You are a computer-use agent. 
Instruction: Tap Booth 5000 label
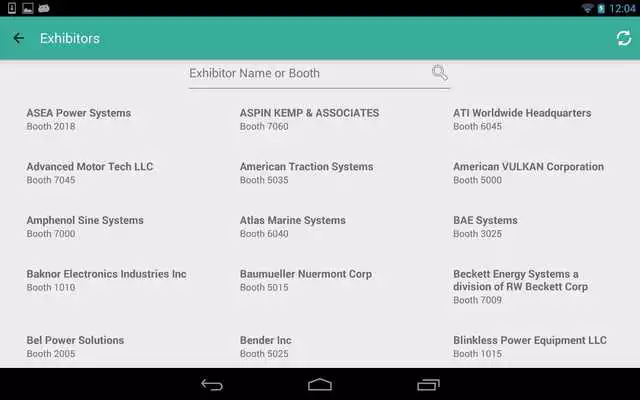(478, 180)
